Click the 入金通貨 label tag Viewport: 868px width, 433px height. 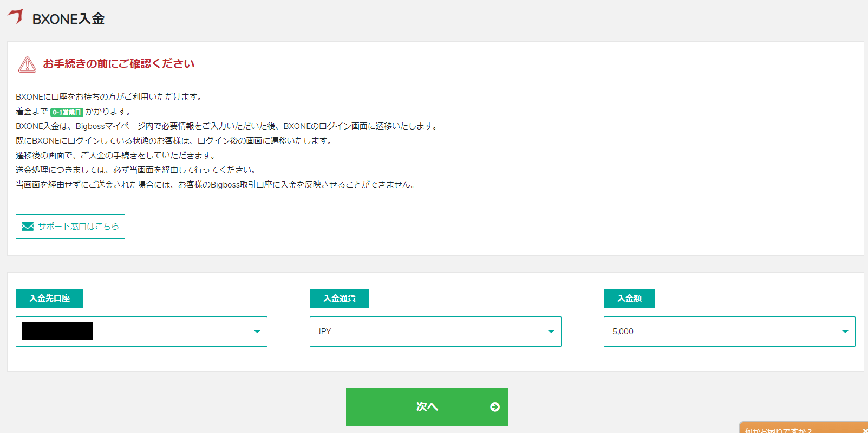tap(340, 299)
